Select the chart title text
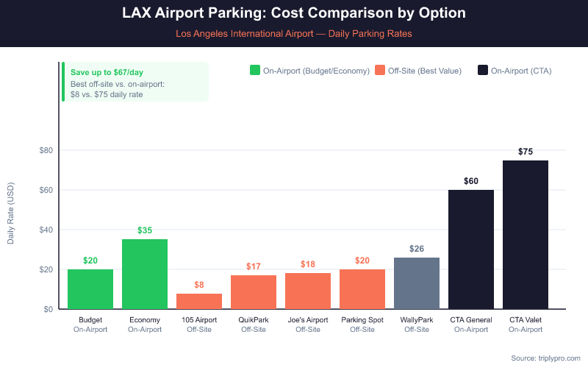Viewport: 588px width, 368px height. (294, 14)
